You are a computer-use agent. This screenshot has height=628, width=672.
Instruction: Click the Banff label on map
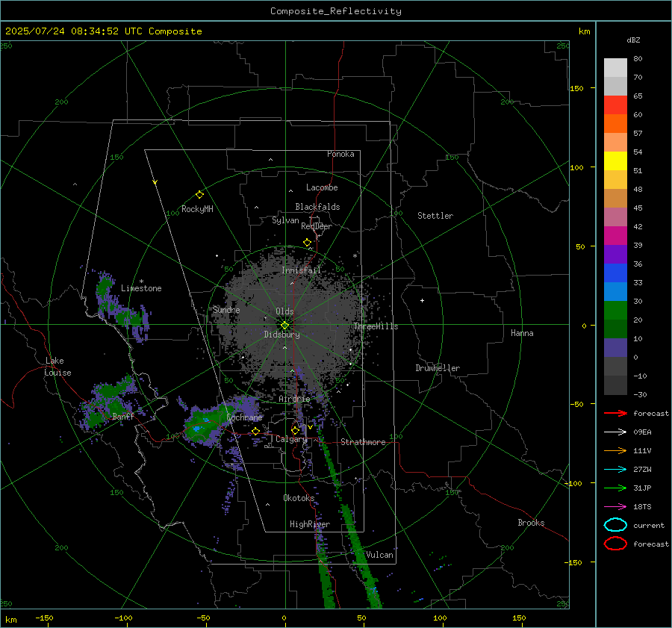click(123, 416)
